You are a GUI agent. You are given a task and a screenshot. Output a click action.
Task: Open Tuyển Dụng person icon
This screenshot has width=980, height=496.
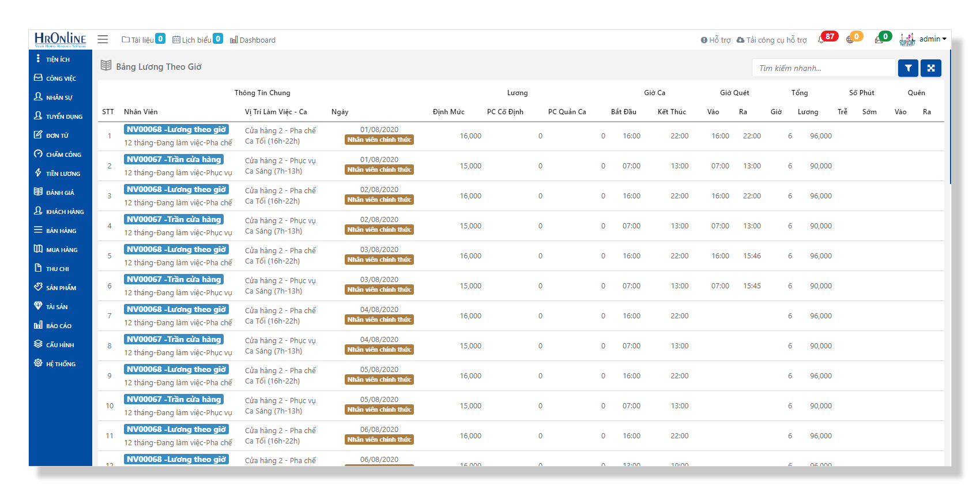(38, 116)
